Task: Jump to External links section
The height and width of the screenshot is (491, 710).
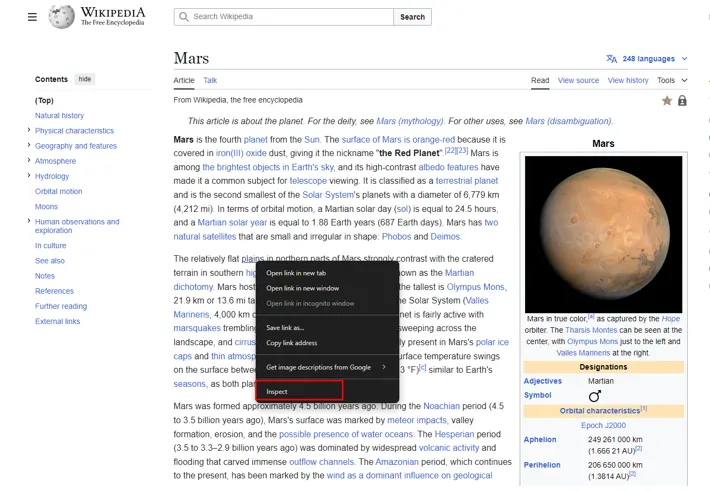Action: [58, 321]
